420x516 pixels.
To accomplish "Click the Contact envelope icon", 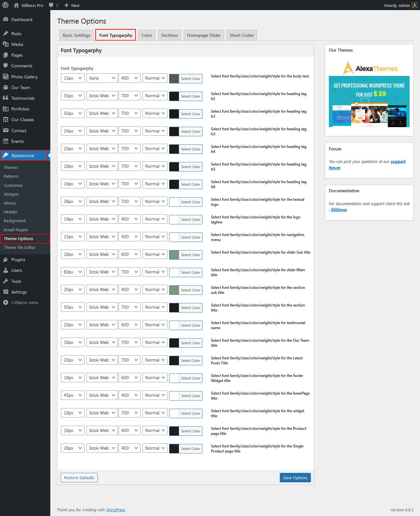I will pos(6,130).
